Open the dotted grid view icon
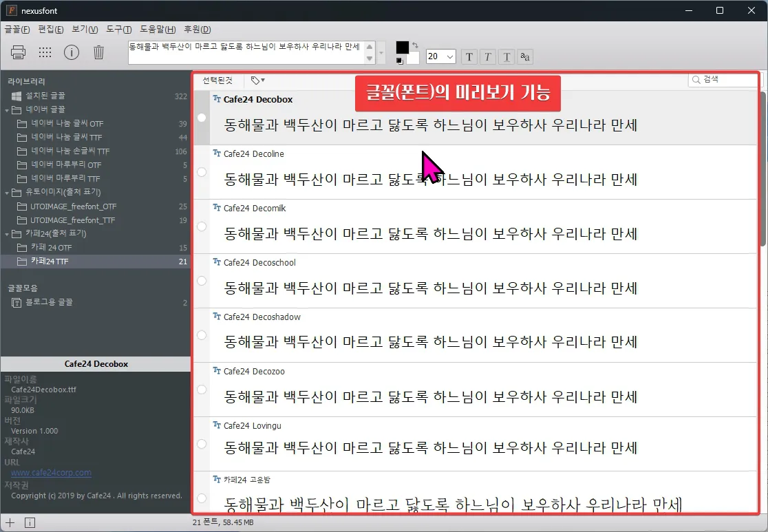Screen dimensions: 768x532 click(45, 52)
